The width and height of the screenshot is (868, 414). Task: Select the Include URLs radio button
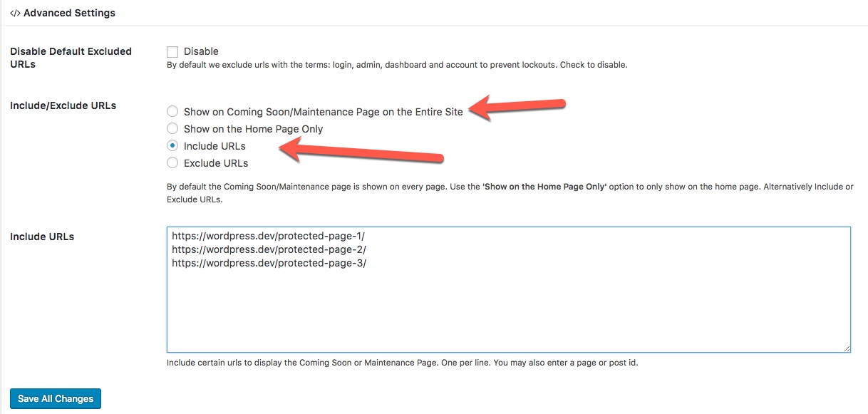point(172,146)
